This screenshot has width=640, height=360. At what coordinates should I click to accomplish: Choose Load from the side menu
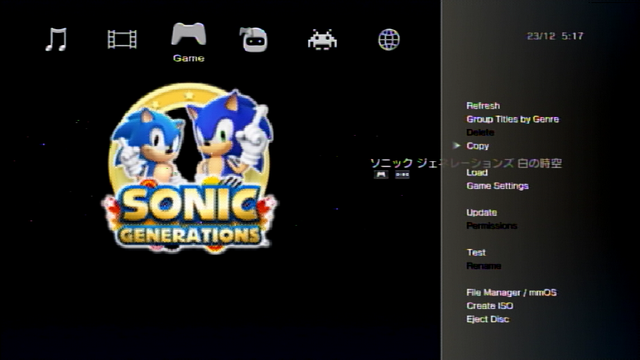coord(477,173)
